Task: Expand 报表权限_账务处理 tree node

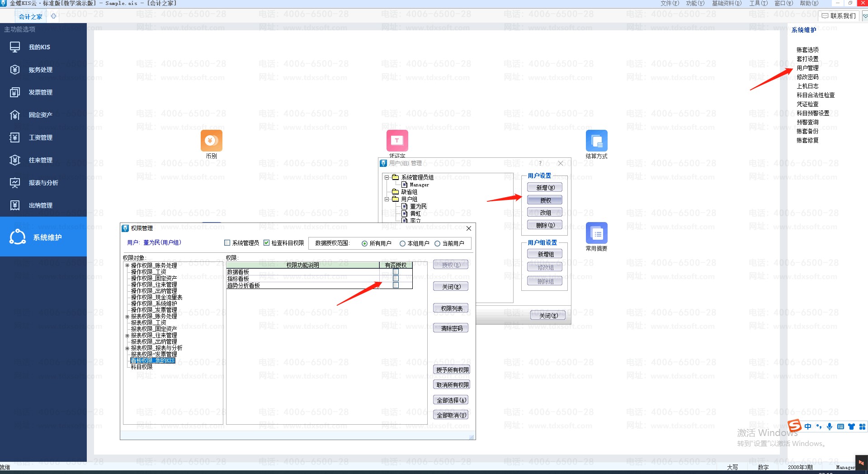Action: (x=127, y=317)
